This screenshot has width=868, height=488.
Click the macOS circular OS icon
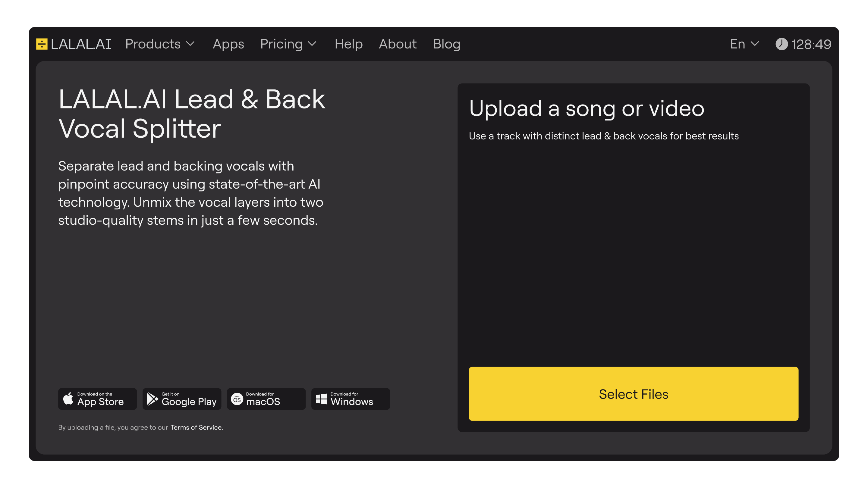point(237,399)
